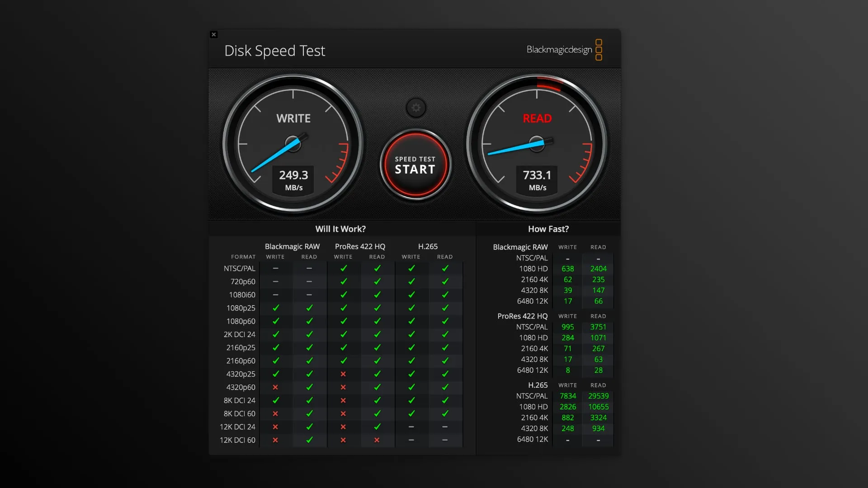
Task: Click the ProRes 422 HQ column header
Action: point(360,246)
